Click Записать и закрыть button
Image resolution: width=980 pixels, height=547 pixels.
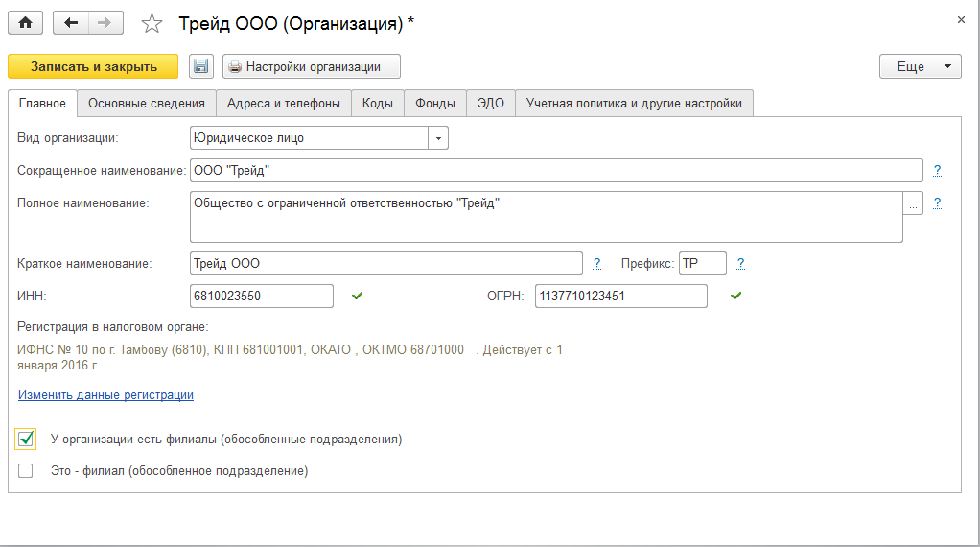pyautogui.click(x=93, y=66)
